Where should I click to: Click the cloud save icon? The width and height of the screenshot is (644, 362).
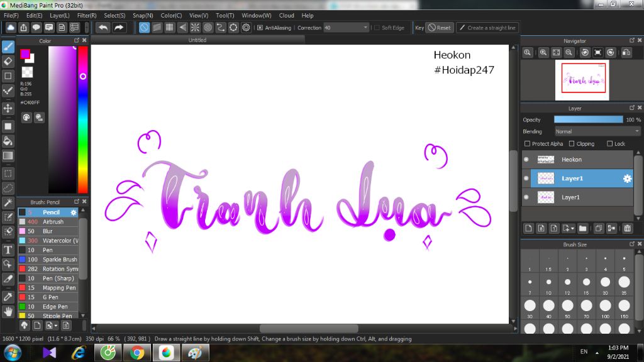click(x=11, y=28)
